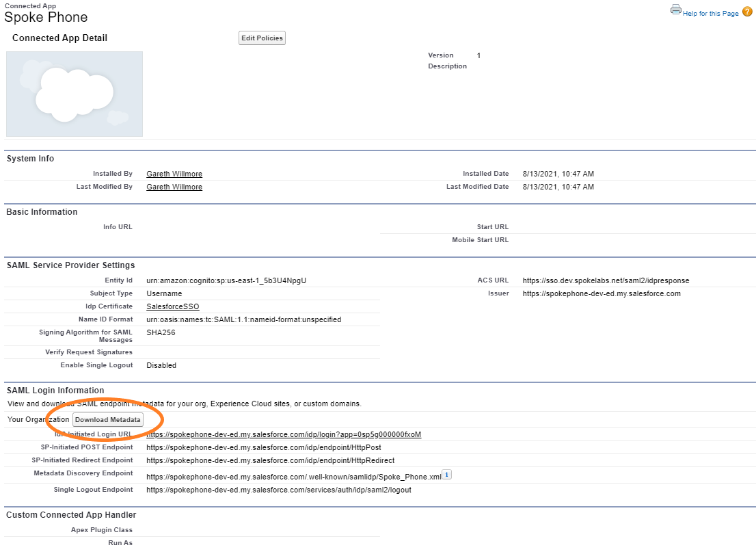Select the SHA256 signing algorithm value

(x=161, y=332)
